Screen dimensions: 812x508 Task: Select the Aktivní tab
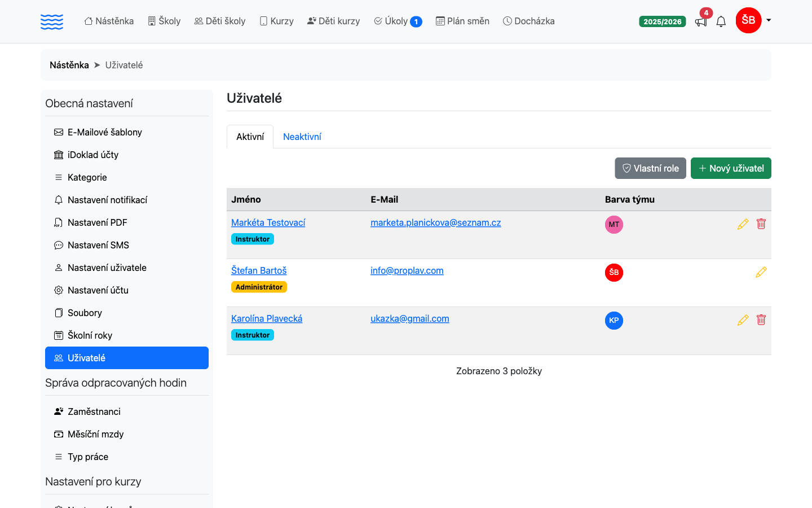[x=250, y=137]
